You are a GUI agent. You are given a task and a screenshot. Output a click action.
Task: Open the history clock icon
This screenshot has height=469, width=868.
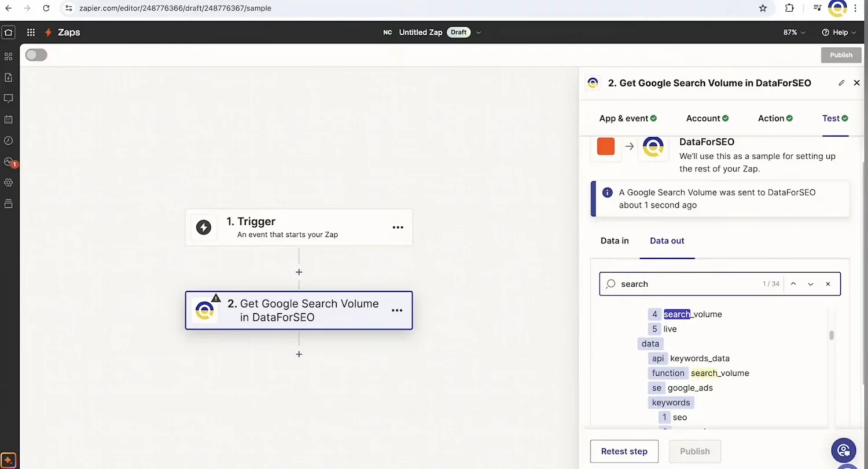(x=8, y=140)
